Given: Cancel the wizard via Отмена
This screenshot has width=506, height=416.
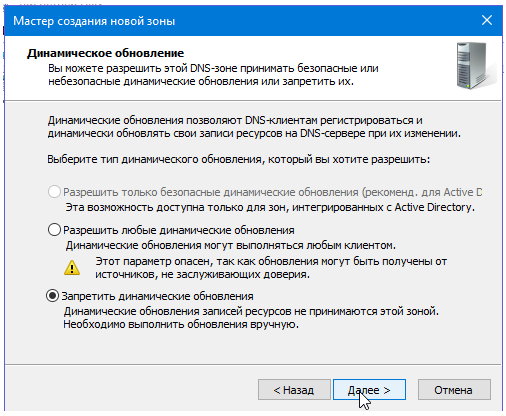Looking at the screenshot, I should 454,390.
